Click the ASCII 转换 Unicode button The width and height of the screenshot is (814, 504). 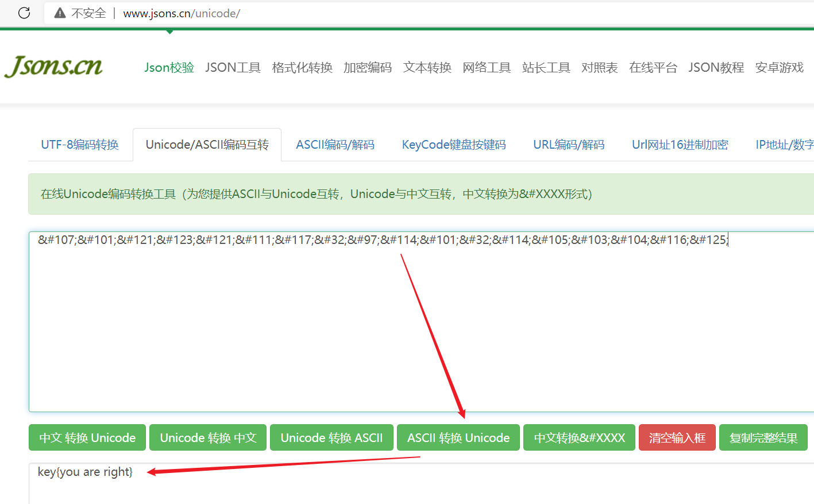[458, 437]
